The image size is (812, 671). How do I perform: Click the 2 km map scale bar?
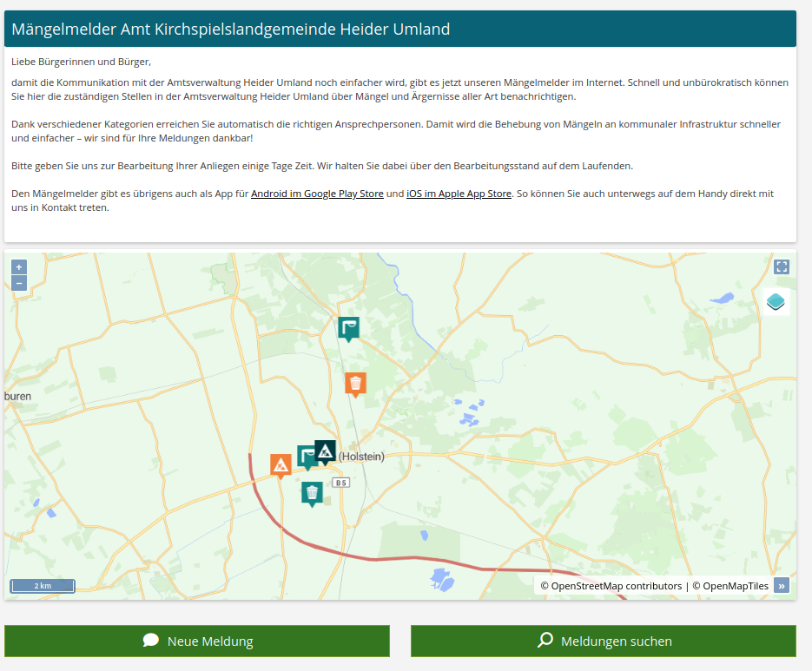point(43,586)
